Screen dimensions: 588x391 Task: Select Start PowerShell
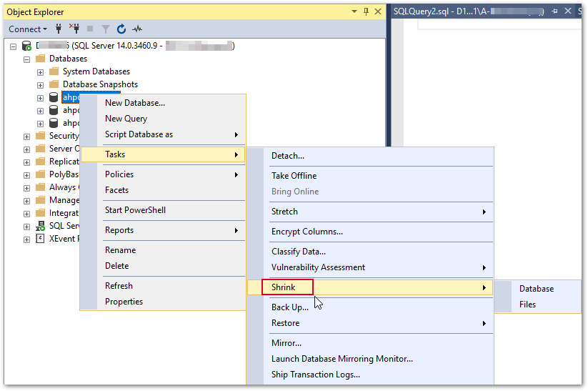pyautogui.click(x=163, y=210)
